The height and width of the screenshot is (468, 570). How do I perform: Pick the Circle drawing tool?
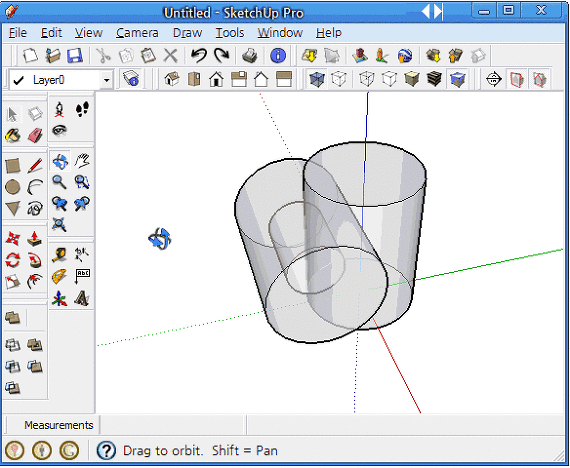13,187
